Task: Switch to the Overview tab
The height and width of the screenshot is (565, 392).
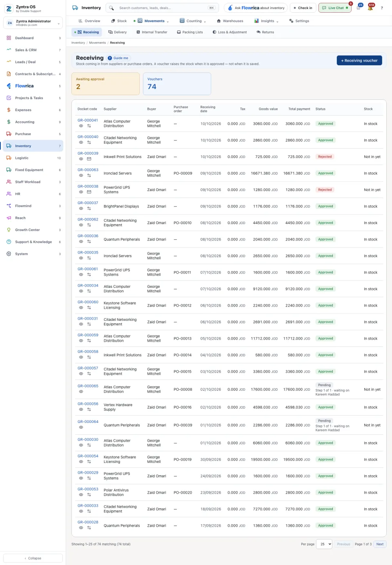Action: (89, 21)
